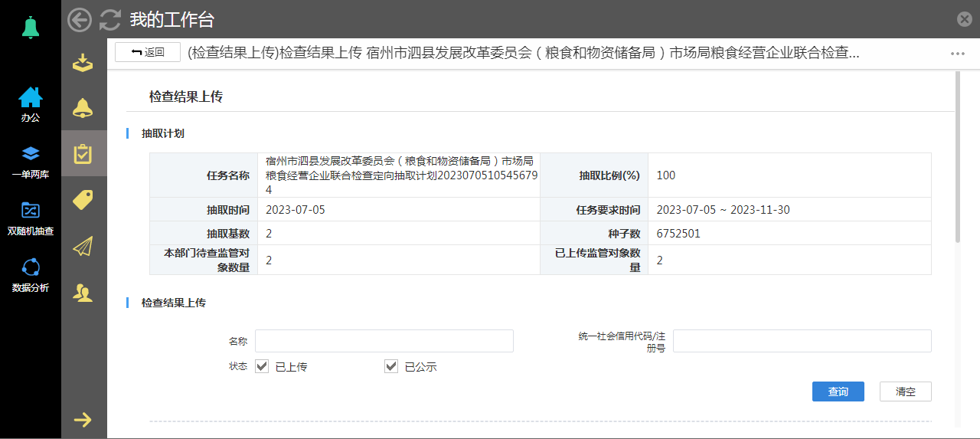Viewport: 980px width, 439px height.
Task: Click the 名称 input field
Action: (x=384, y=341)
